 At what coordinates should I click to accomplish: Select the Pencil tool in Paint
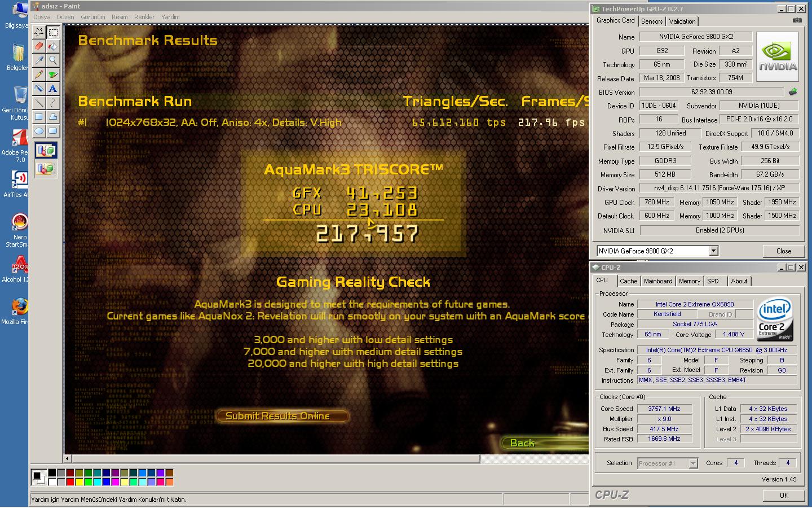(39, 74)
